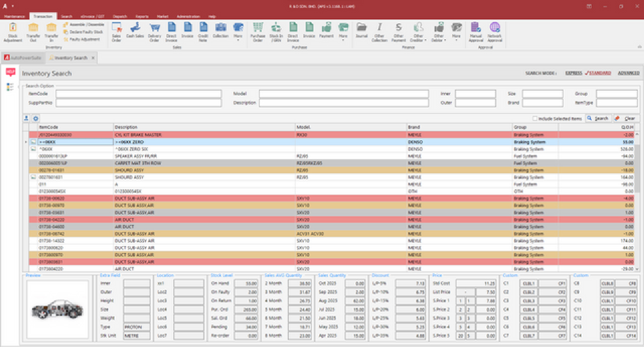Switch search mode to Express
644x347 pixels.
(x=574, y=73)
